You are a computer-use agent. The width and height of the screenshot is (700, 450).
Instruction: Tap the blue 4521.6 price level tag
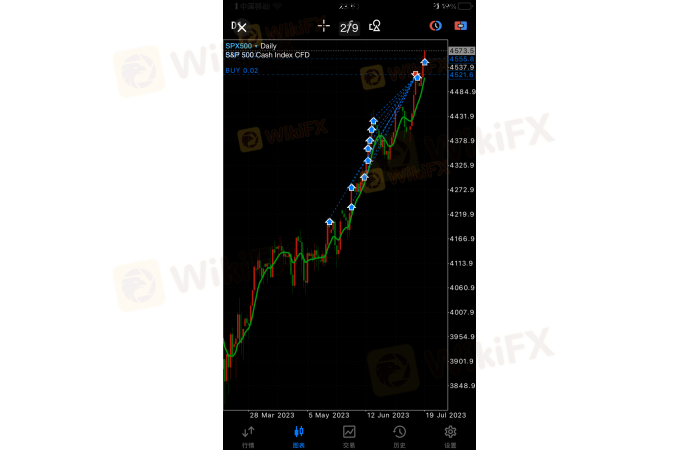462,75
